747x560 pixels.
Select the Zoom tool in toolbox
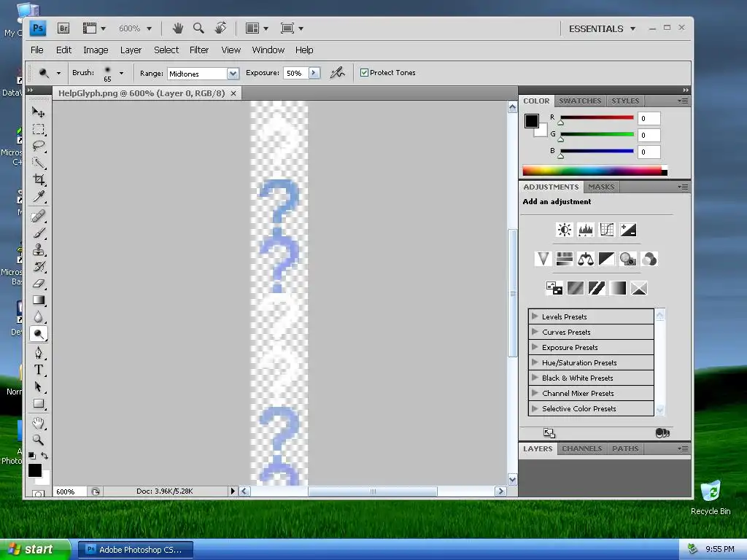click(38, 440)
